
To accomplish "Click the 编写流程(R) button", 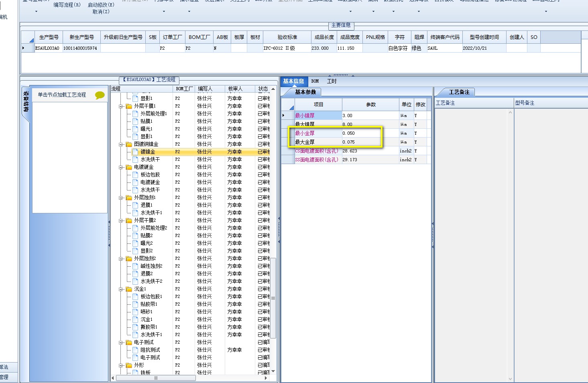I will [x=67, y=5].
